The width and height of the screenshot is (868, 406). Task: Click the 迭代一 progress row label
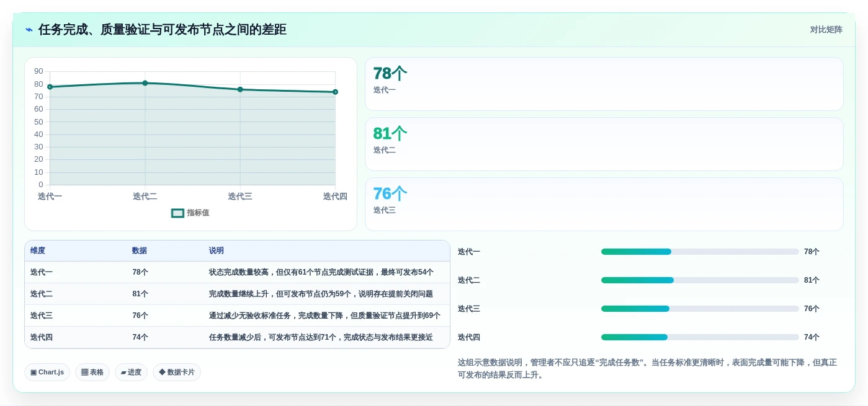point(469,252)
